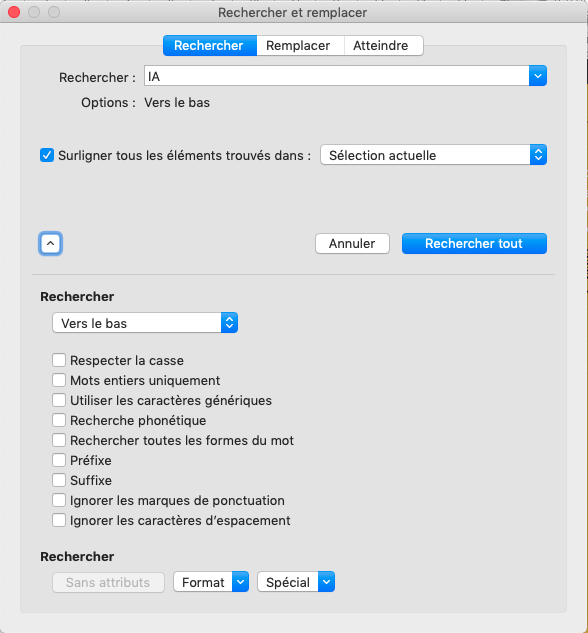Click the Sans attributs button
Viewport: 588px width, 633px height.
point(108,582)
